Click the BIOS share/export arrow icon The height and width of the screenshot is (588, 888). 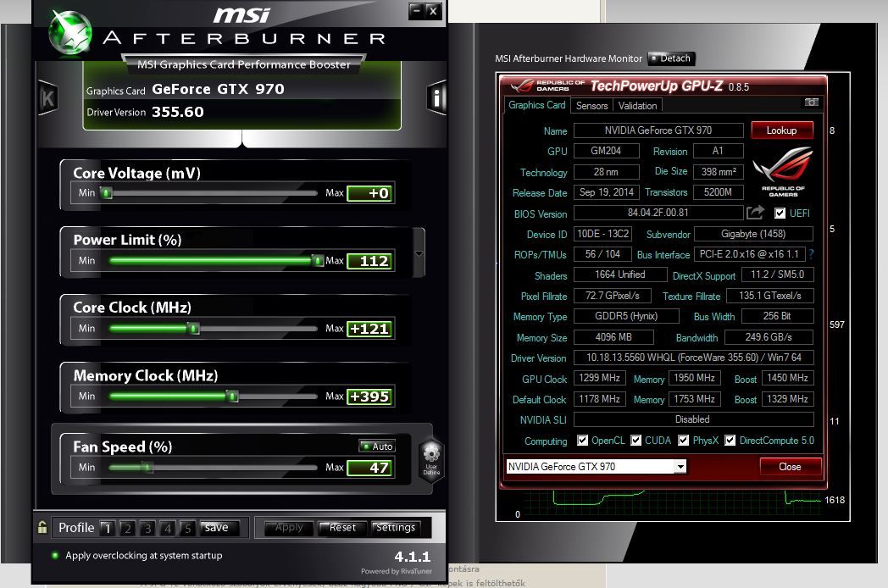[755, 213]
